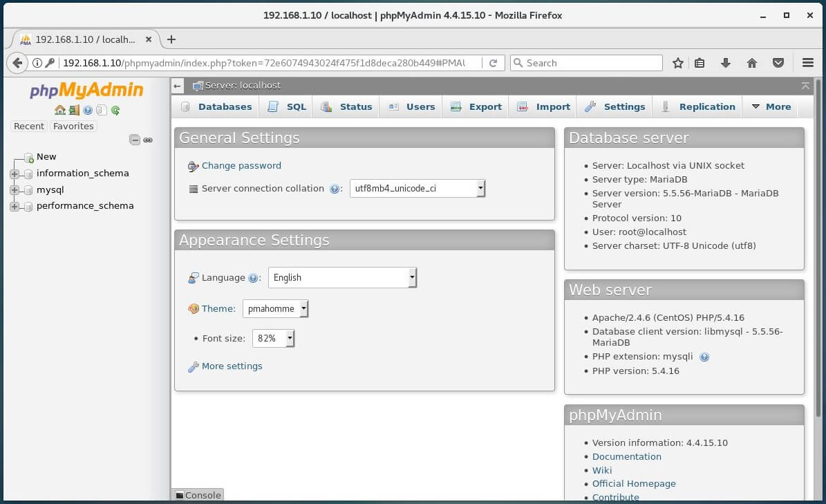Viewport: 826px width, 504px height.
Task: Open the Wiki link
Action: [x=602, y=470]
